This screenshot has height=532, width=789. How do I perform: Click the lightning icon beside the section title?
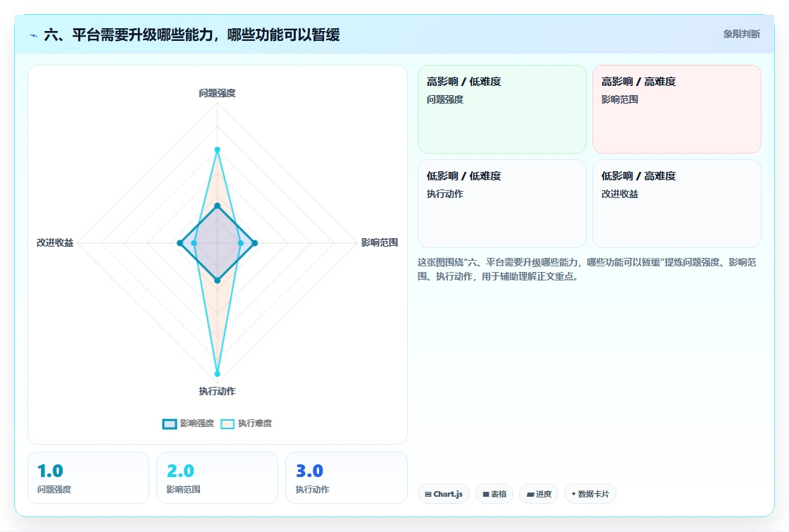coord(33,35)
